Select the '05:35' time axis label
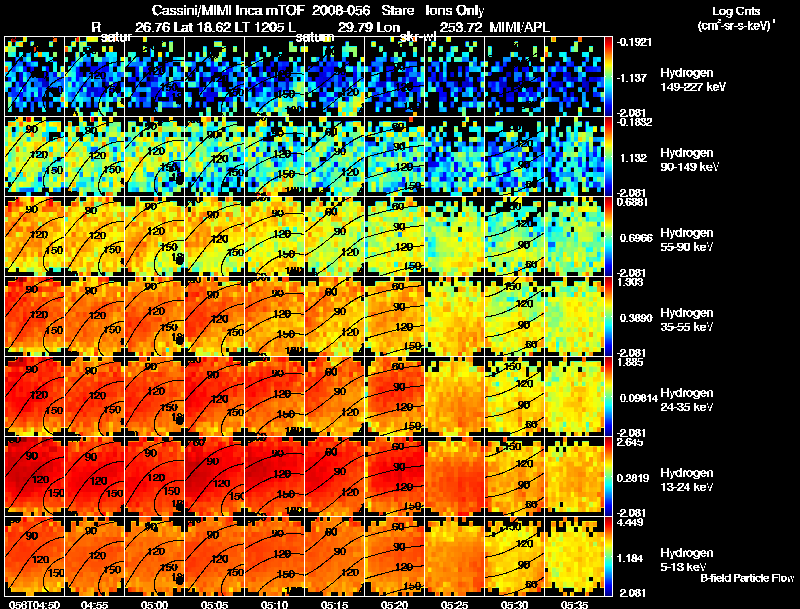Viewport: 800px width, 609px height. coord(574,604)
